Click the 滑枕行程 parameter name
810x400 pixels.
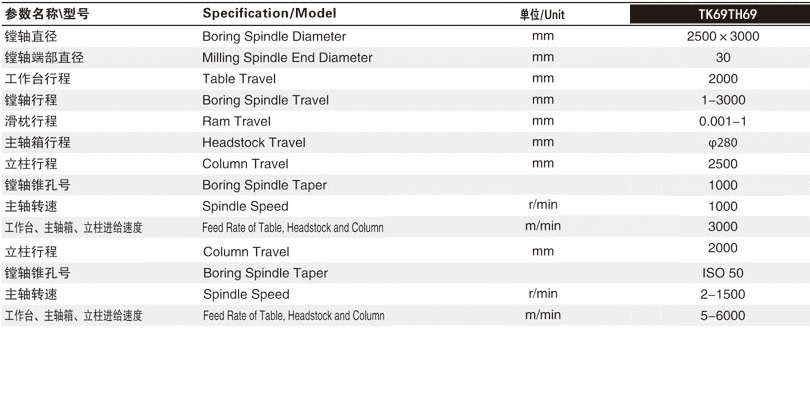click(31, 121)
